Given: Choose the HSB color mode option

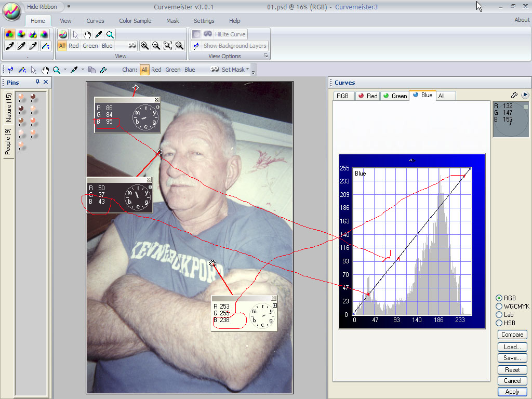Looking at the screenshot, I should 499,323.
